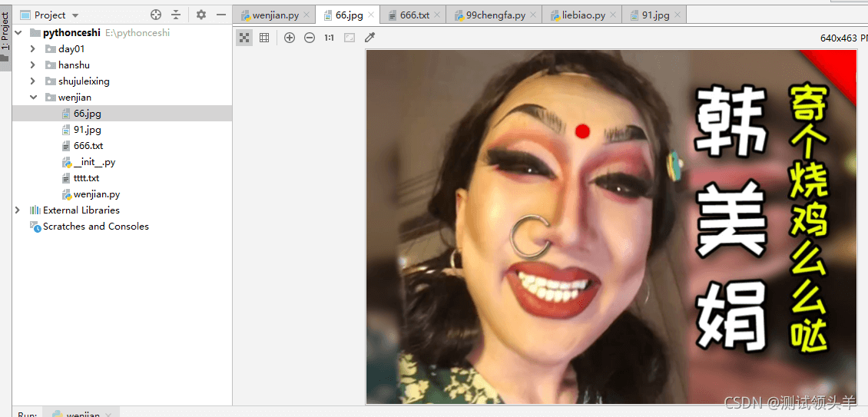Click the External Libraries icon
This screenshot has width=868, height=417.
[x=35, y=210]
